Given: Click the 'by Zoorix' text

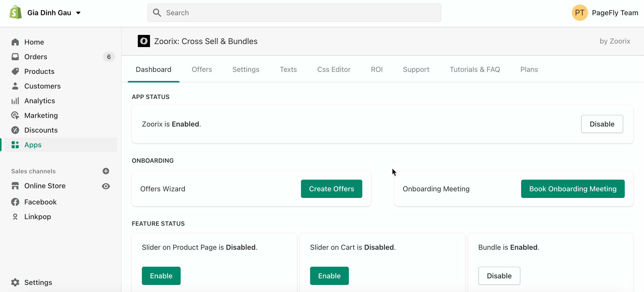Looking at the screenshot, I should click(615, 41).
